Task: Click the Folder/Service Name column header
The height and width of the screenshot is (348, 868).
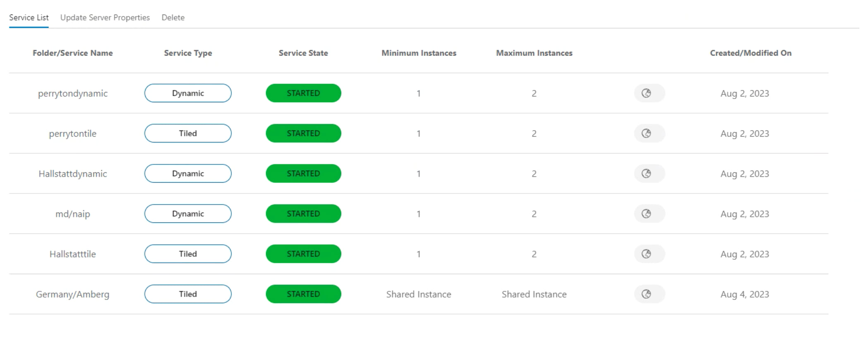Action: (x=73, y=53)
